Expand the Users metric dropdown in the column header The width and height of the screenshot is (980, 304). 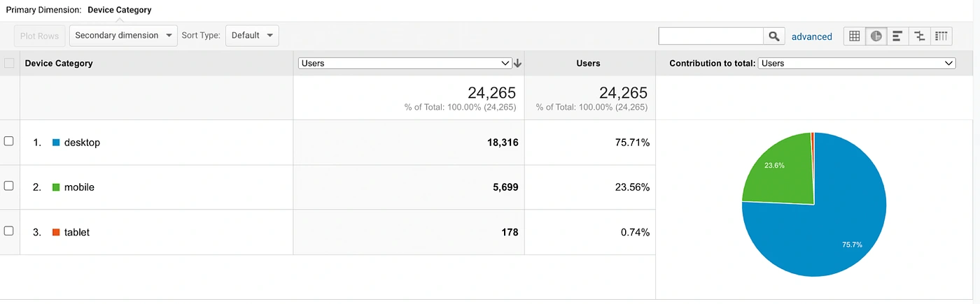tap(405, 63)
